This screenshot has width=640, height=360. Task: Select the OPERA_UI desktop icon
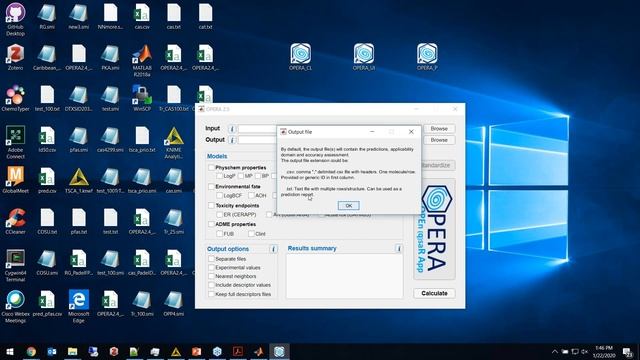point(364,57)
